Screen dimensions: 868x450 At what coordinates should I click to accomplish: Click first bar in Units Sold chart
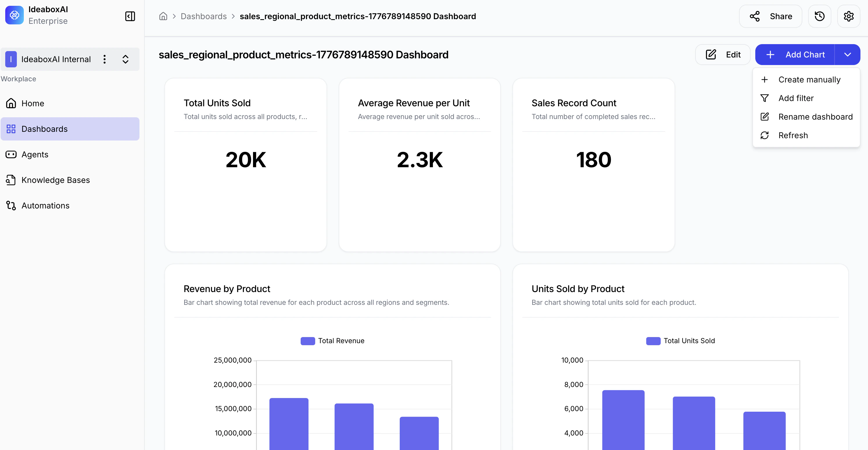tap(623, 420)
